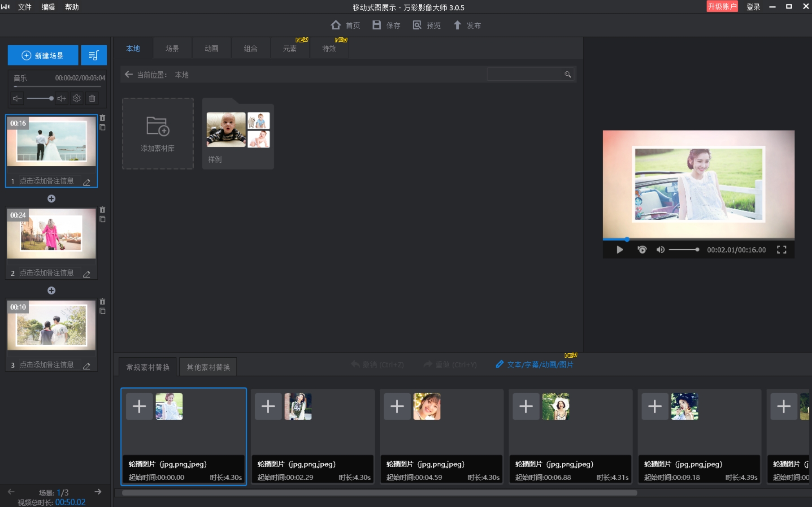Duplicate scene 3 with copy icon
The image size is (812, 507).
pos(102,311)
